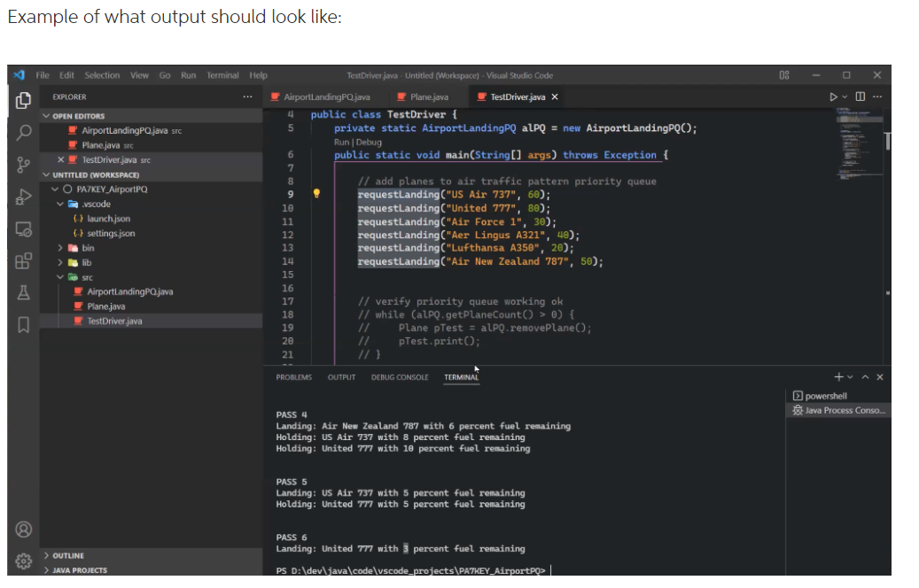The image size is (919, 588).
Task: Open the File menu
Action: pyautogui.click(x=43, y=75)
